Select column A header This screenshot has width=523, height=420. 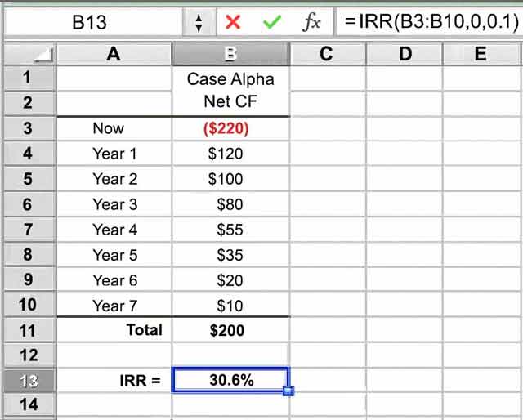tap(114, 55)
